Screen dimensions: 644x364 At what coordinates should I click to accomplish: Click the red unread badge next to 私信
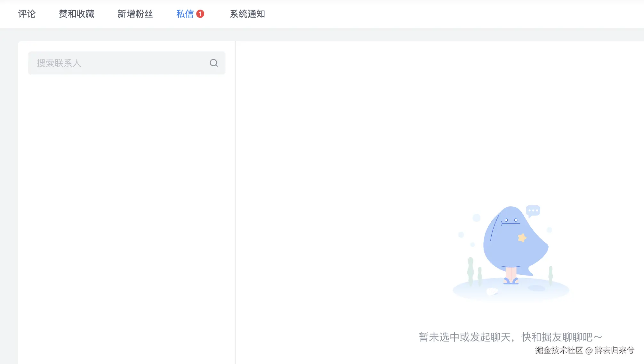coord(200,14)
